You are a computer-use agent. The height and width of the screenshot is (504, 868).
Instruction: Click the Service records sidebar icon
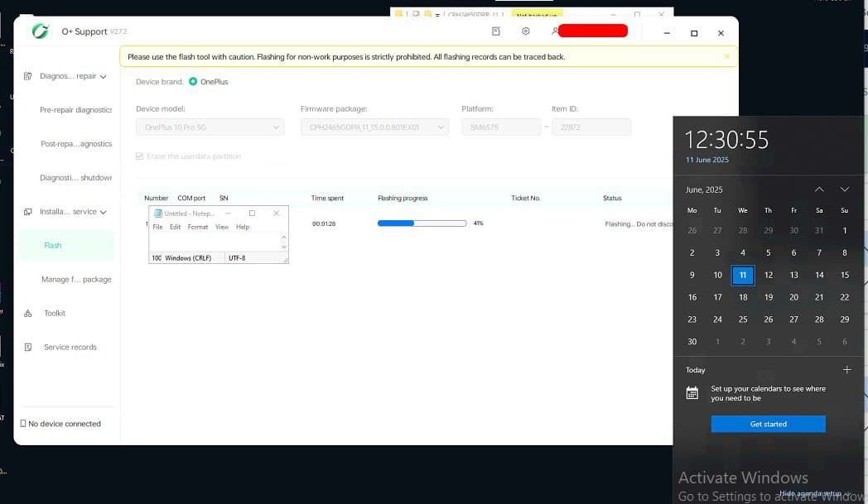coord(28,348)
